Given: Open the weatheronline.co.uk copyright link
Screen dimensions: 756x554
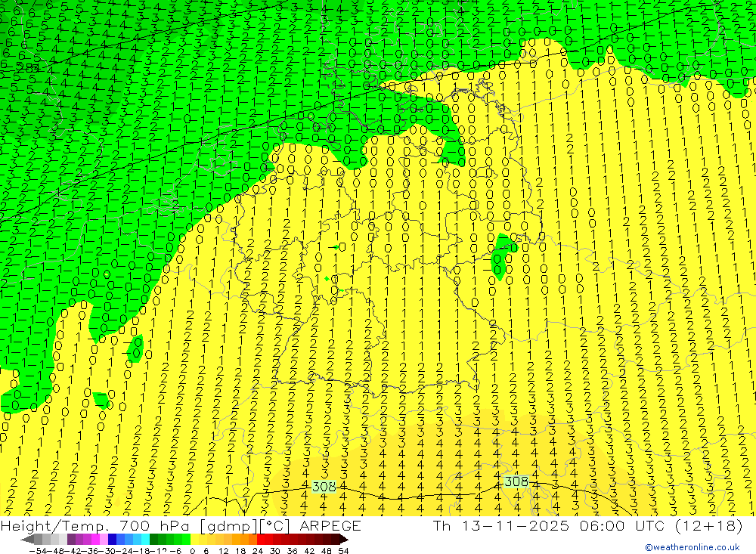Looking at the screenshot, I should pyautogui.click(x=692, y=547).
